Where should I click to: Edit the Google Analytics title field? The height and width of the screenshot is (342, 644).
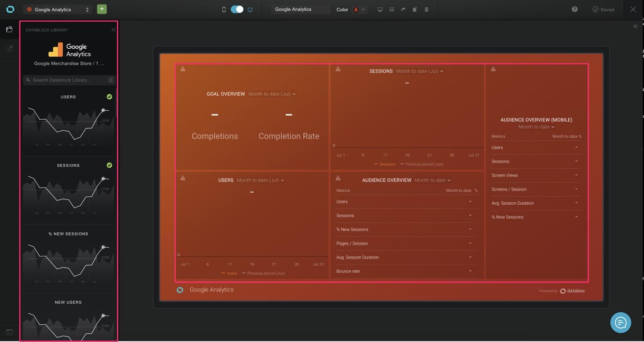tap(301, 9)
